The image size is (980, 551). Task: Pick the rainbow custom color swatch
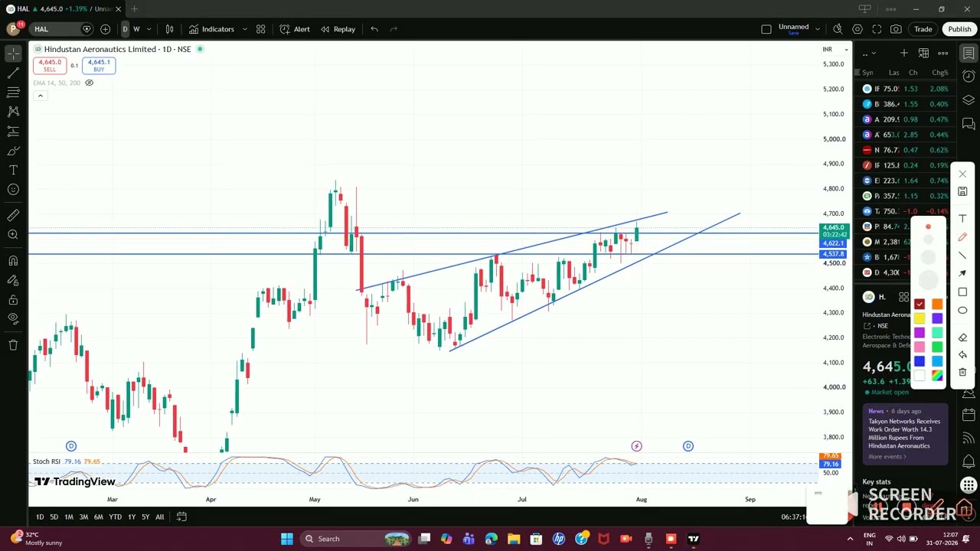point(937,375)
